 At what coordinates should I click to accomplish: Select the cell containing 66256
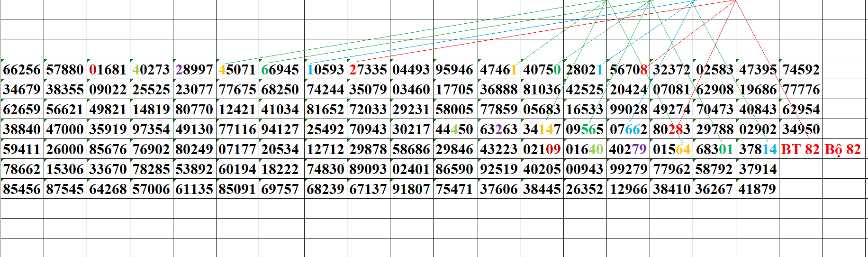22,70
